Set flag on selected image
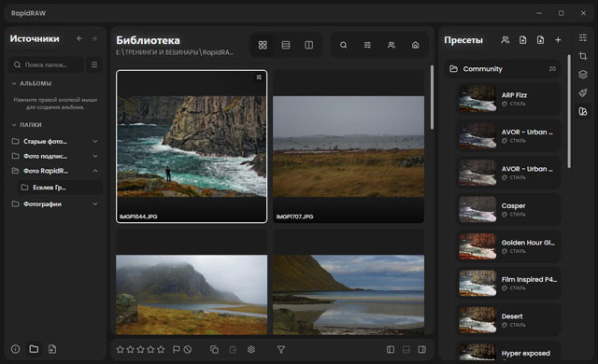 click(177, 349)
